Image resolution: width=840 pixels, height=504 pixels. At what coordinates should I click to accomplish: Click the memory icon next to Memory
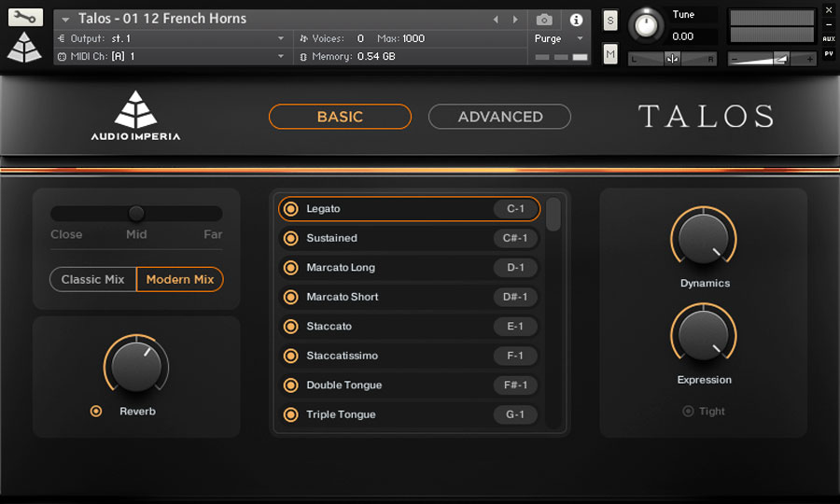point(303,56)
